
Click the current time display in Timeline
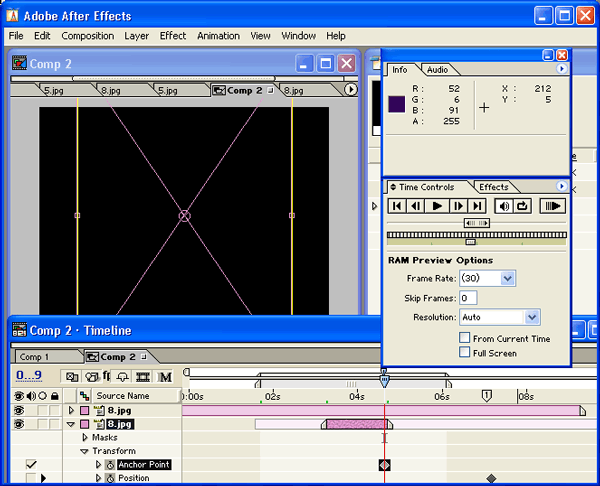[x=29, y=375]
